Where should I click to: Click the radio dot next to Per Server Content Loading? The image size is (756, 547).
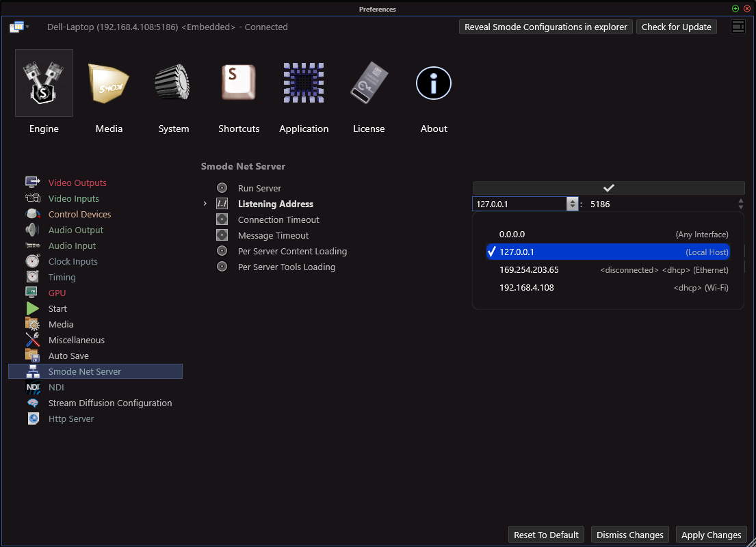tap(222, 251)
